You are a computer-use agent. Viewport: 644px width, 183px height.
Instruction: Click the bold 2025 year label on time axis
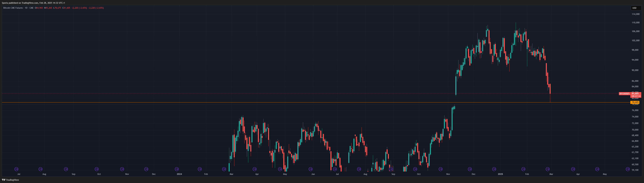500,174
